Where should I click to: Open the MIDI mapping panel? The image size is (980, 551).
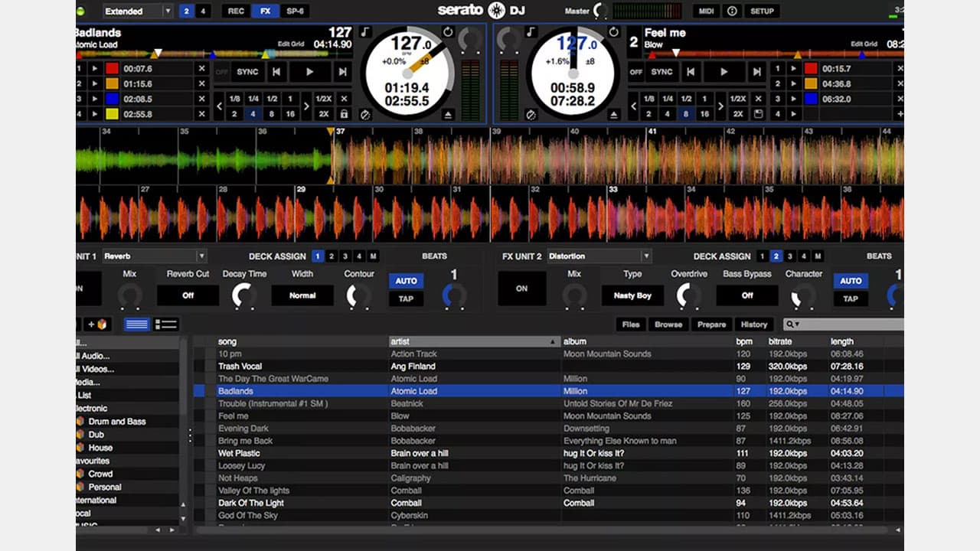[x=707, y=11]
